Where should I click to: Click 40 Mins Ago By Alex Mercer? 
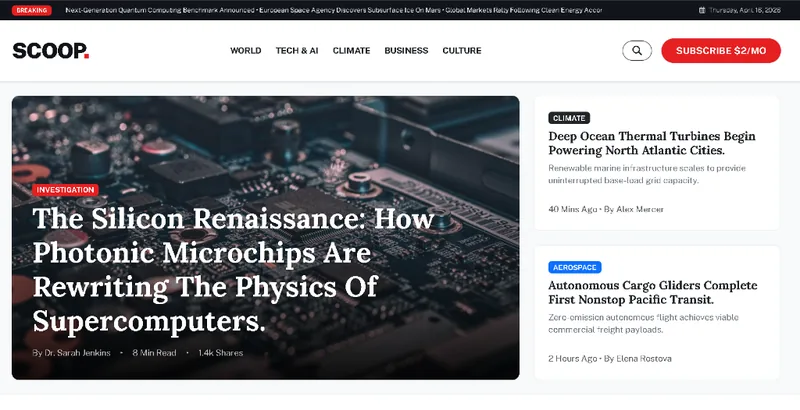[x=606, y=209]
